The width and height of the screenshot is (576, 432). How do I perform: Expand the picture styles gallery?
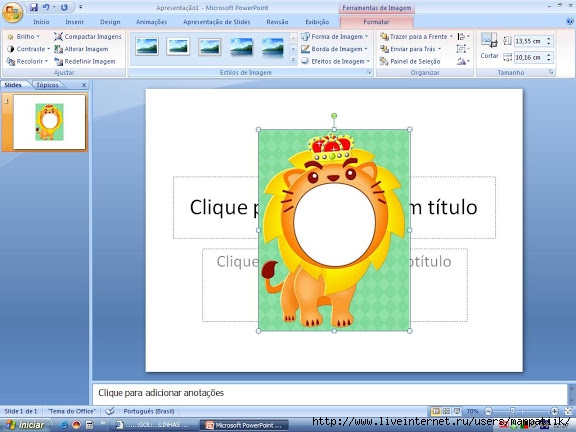(x=293, y=60)
